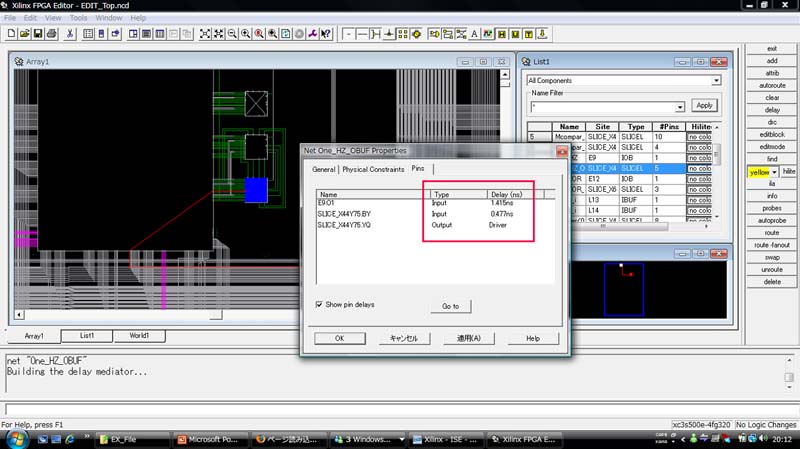Open the Window menu
The image size is (800, 449).
pyautogui.click(x=109, y=18)
